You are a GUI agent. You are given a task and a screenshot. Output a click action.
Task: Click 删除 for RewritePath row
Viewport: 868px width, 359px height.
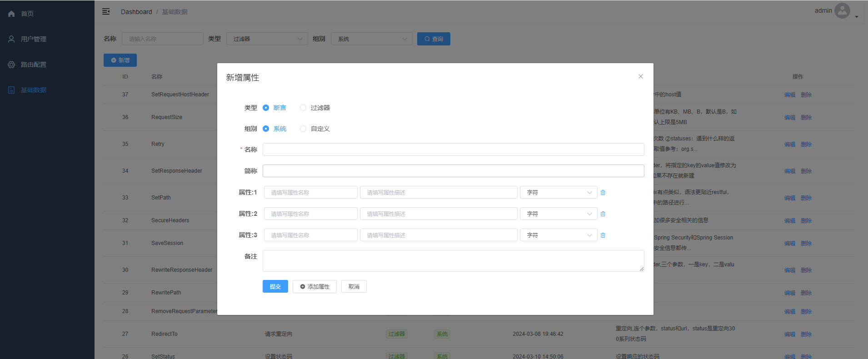click(806, 293)
